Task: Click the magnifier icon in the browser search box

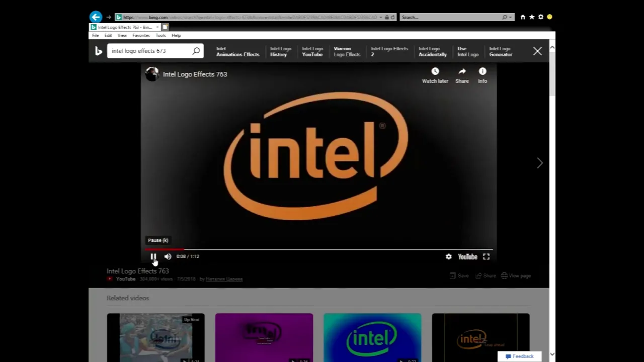Action: (505, 17)
